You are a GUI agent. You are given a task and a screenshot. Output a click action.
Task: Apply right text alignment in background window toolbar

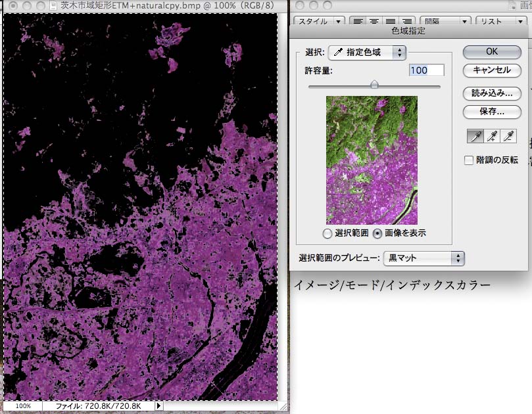407,22
